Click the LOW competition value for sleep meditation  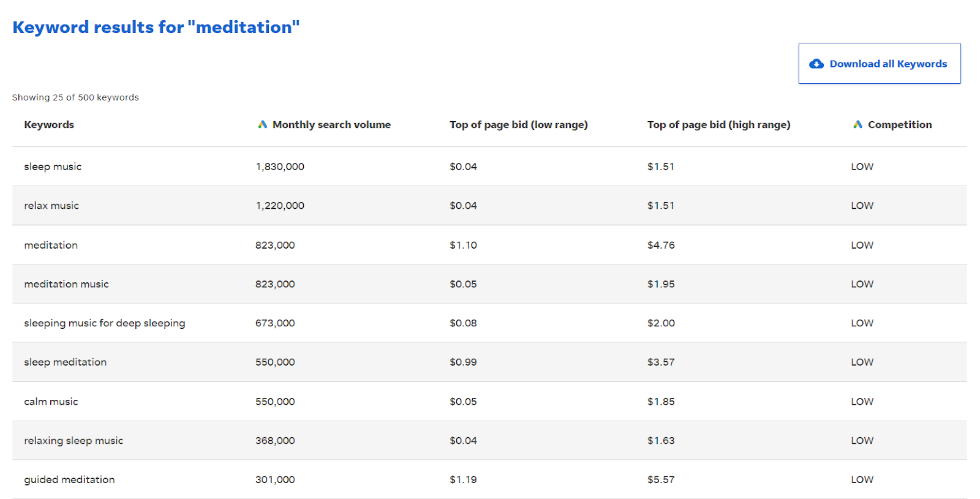point(862,362)
